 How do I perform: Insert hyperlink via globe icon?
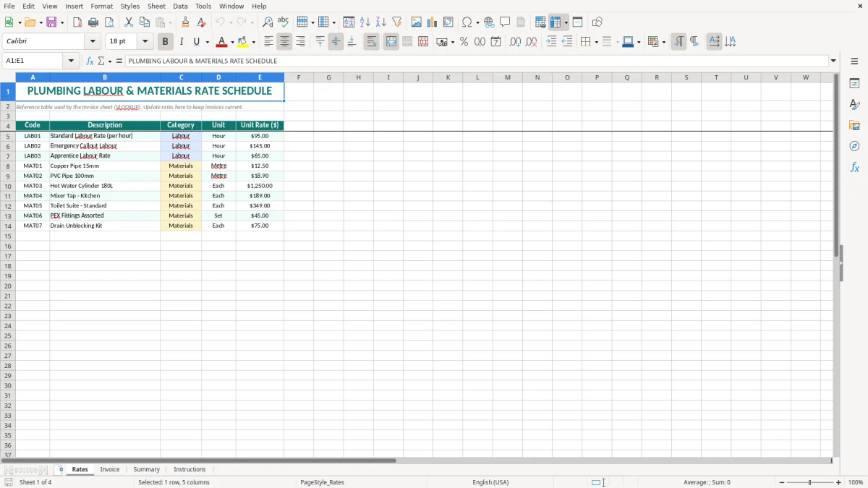click(x=489, y=22)
